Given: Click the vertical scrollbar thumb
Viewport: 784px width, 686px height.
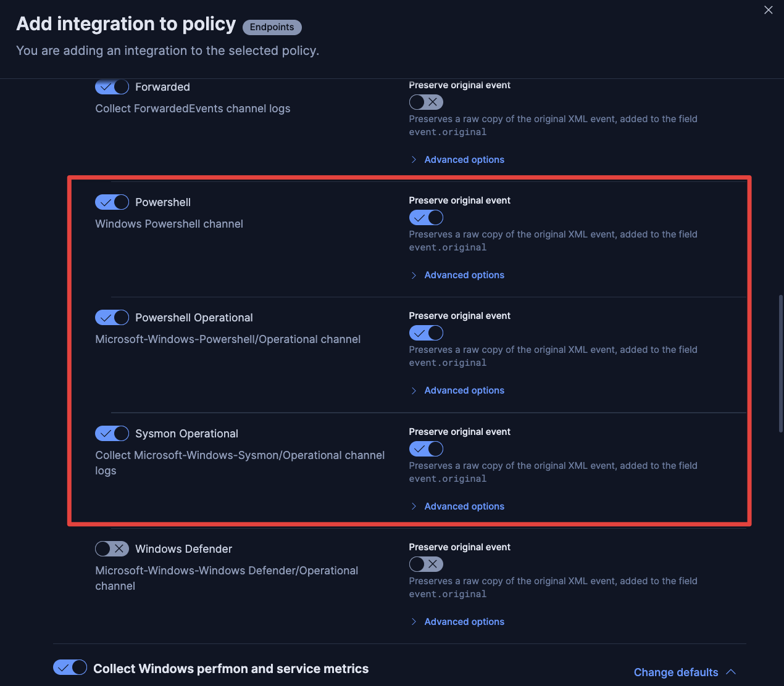Looking at the screenshot, I should 780,364.
